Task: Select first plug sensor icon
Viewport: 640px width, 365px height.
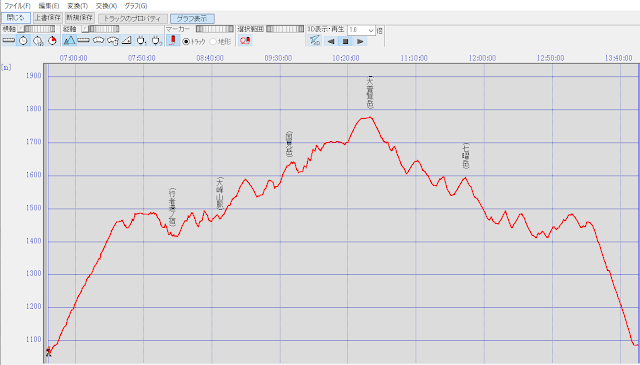Action: click(x=141, y=40)
